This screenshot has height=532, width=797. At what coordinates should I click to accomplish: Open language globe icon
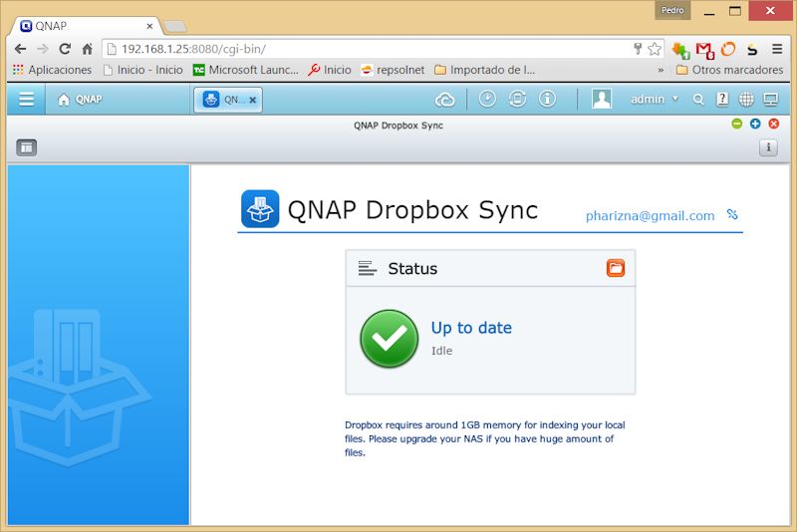[746, 100]
